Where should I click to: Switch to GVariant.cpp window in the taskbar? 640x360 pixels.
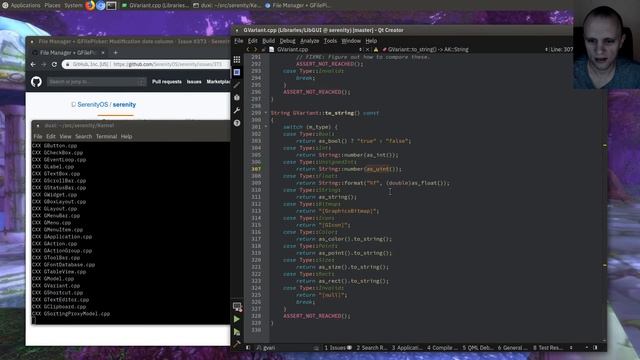pos(155,5)
